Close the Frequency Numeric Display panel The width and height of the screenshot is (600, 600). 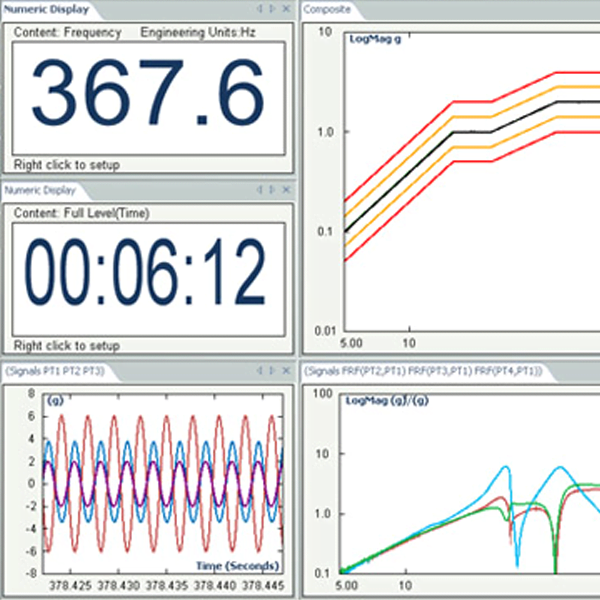click(x=286, y=8)
